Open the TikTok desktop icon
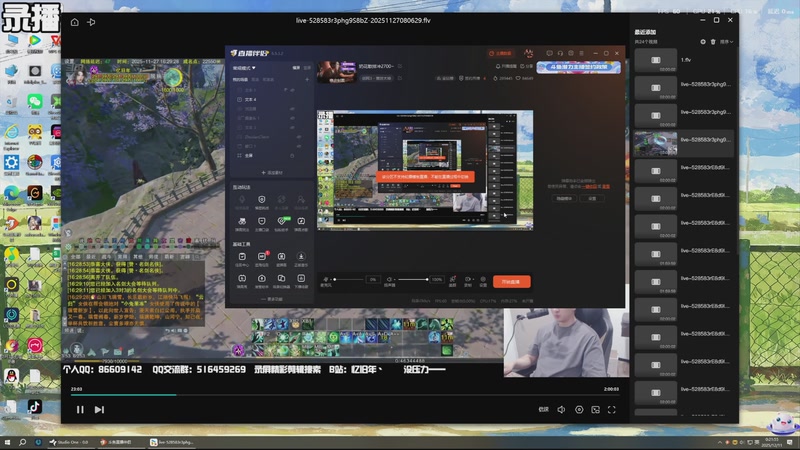Image resolution: width=800 pixels, height=450 pixels. (35, 407)
